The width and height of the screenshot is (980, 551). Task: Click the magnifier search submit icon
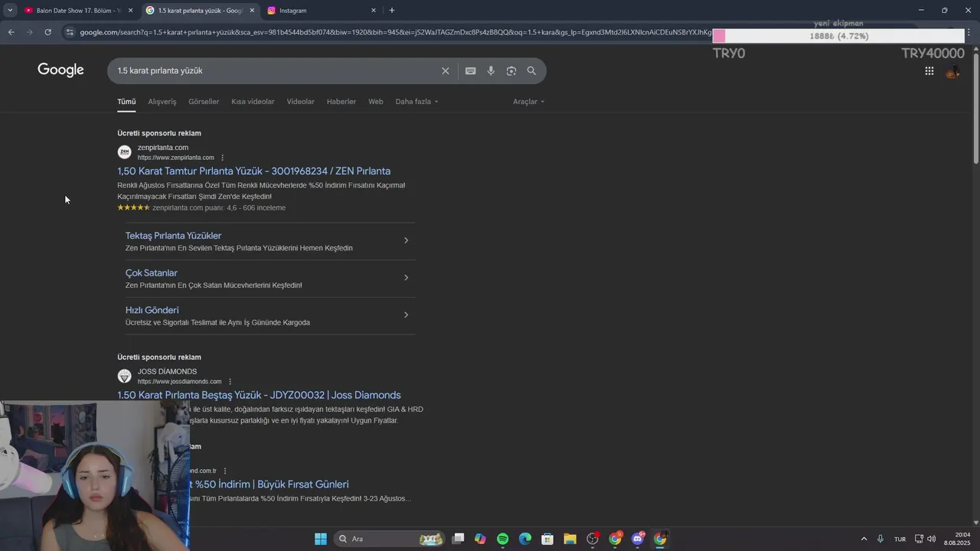531,70
